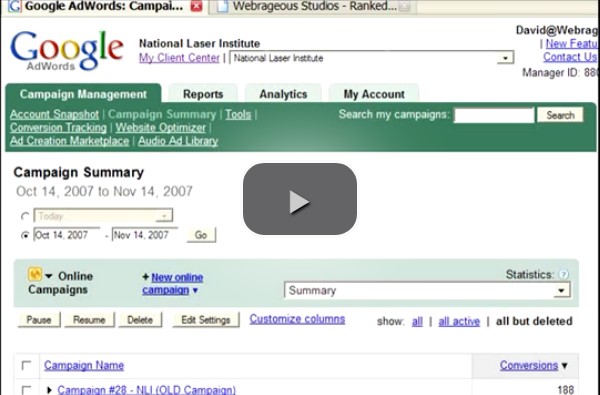Switch to the Reports tab
Screen dimensions: 600x395
(203, 94)
